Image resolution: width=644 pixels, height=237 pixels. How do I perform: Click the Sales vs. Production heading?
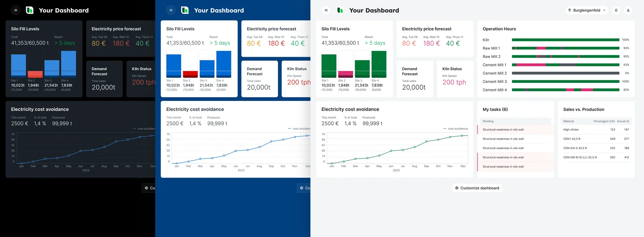[584, 109]
